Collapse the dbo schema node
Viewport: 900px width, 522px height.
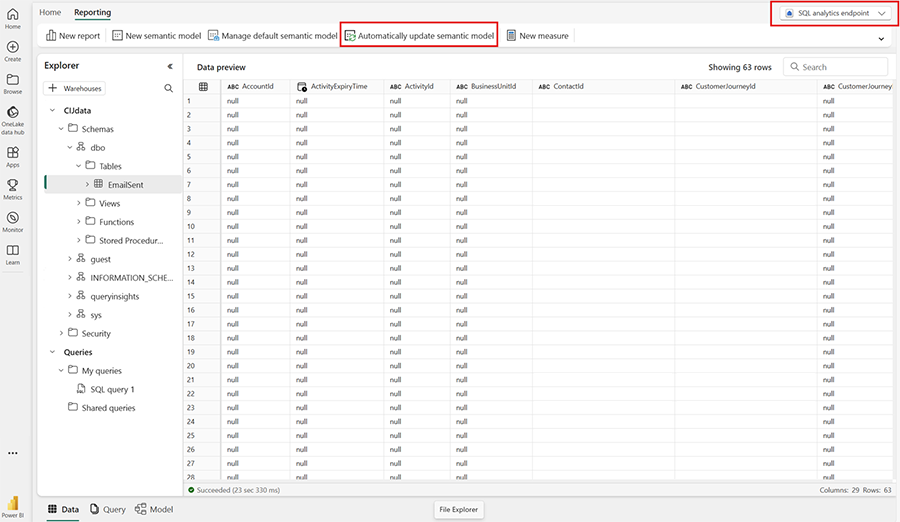(x=70, y=148)
